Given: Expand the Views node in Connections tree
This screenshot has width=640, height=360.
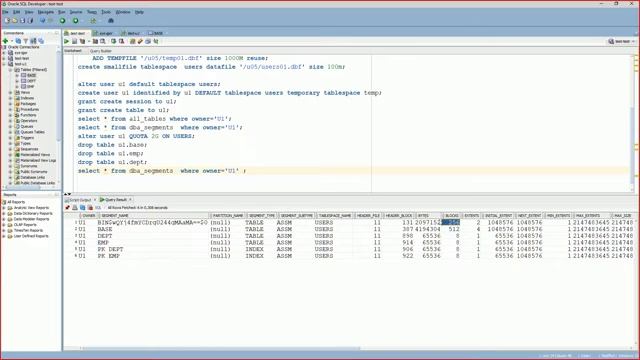Looking at the screenshot, I should 11,93.
